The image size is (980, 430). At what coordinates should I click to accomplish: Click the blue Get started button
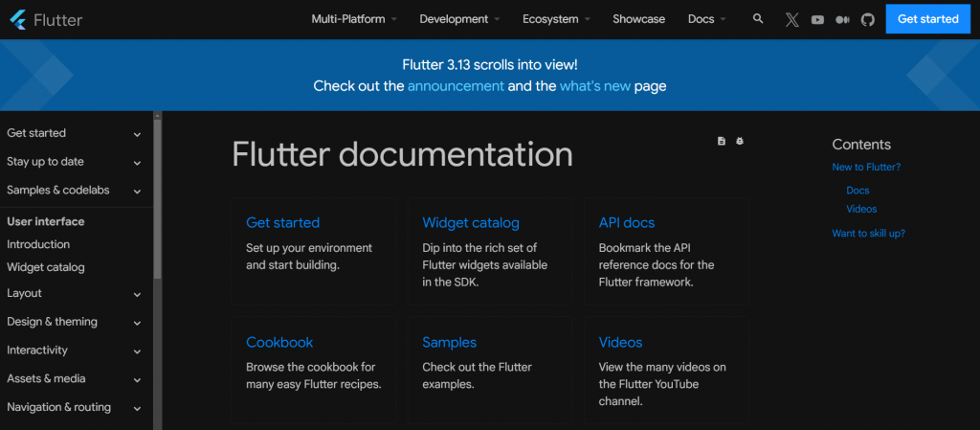[x=928, y=19]
